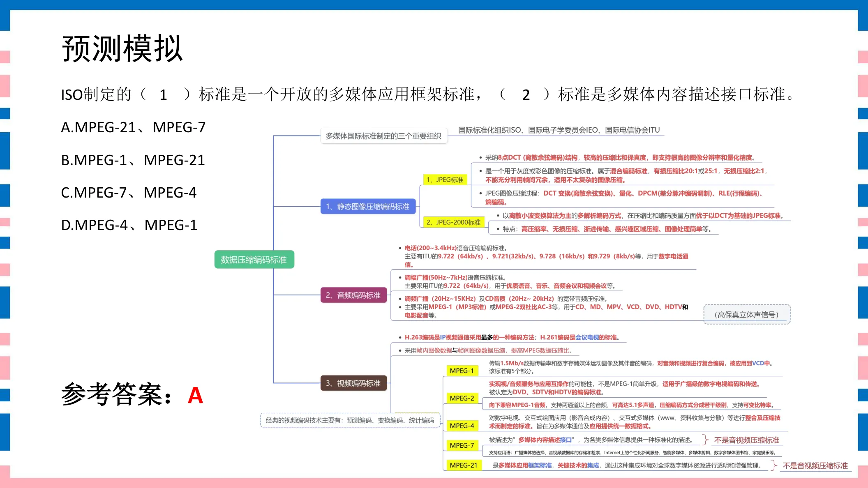This screenshot has height=488, width=868.
Task: Click 不是音视频压缩标准 note beside MPEG-21
Action: tap(815, 465)
